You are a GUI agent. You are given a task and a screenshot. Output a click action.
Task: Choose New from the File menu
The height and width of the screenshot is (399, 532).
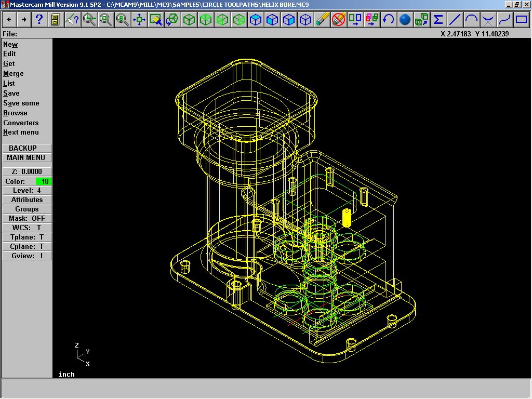10,45
